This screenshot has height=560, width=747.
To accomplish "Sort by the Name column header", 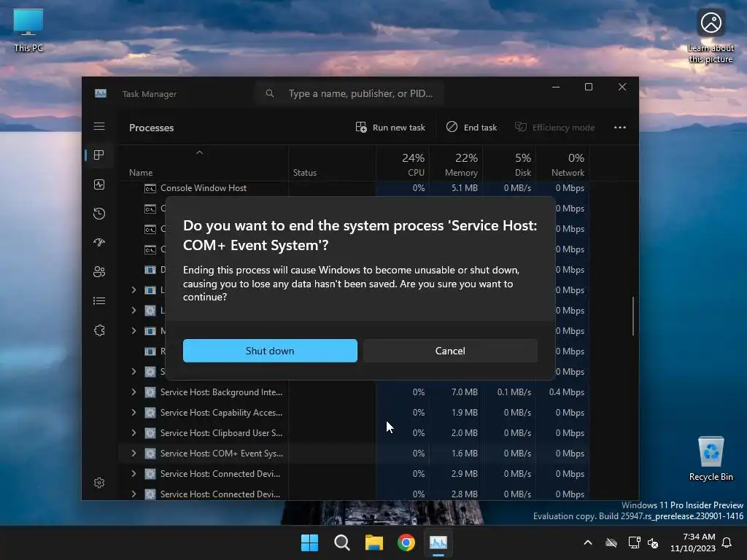I will point(141,173).
